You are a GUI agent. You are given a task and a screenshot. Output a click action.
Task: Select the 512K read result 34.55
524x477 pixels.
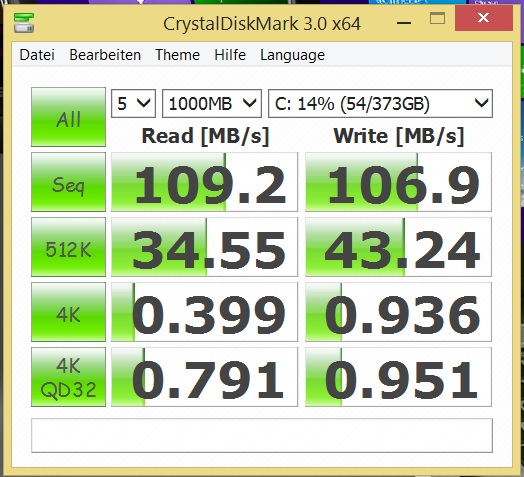click(204, 247)
